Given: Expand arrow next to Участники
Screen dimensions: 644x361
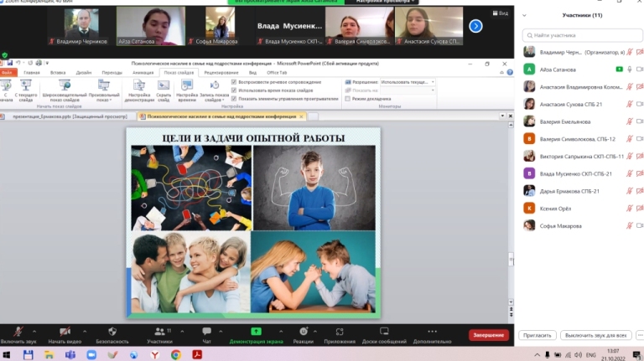Looking at the screenshot, I should click(182, 331).
